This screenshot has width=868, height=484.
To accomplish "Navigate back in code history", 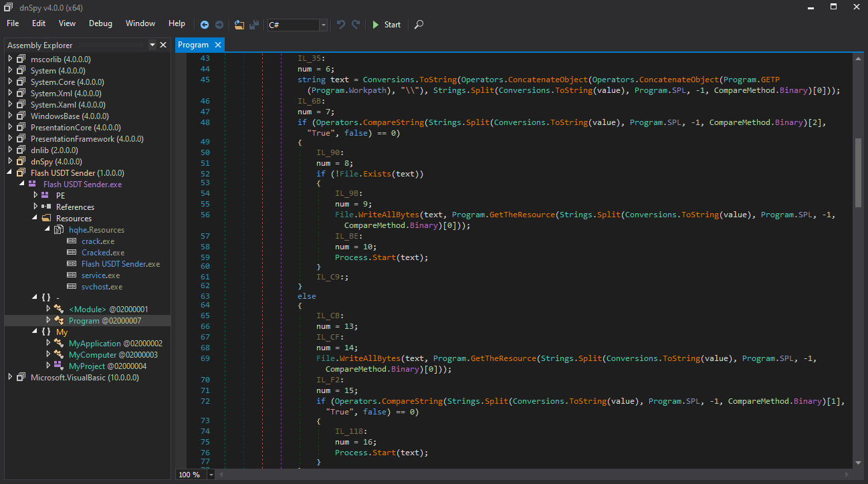I will point(205,24).
